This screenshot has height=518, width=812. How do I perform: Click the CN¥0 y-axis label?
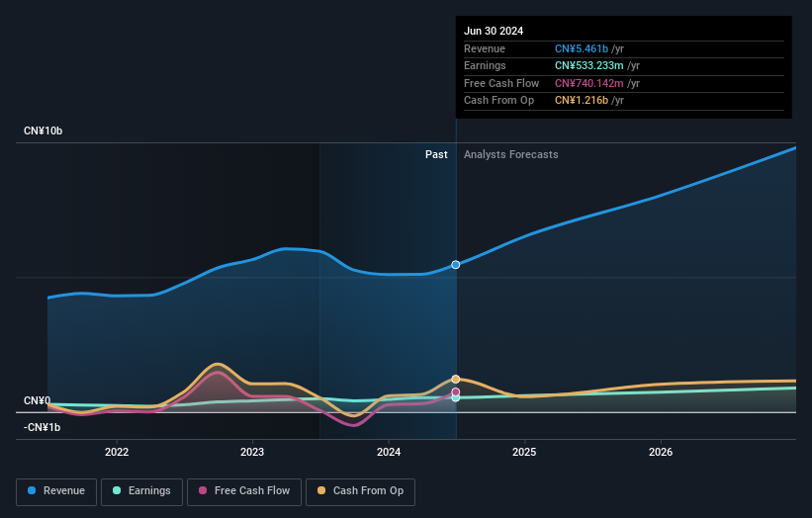(37, 400)
